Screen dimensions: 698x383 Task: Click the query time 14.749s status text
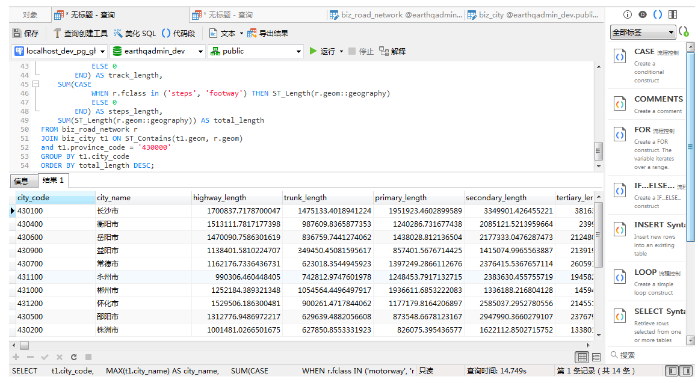[x=496, y=371]
